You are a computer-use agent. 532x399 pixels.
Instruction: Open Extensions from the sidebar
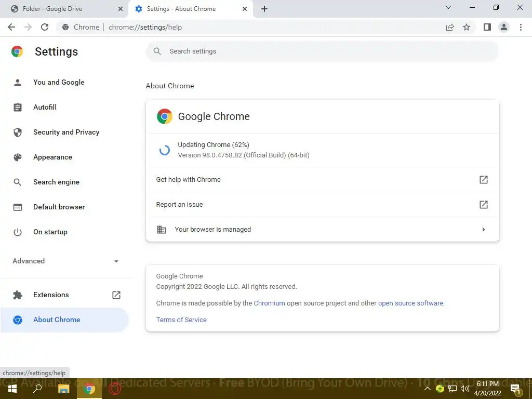tap(51, 295)
